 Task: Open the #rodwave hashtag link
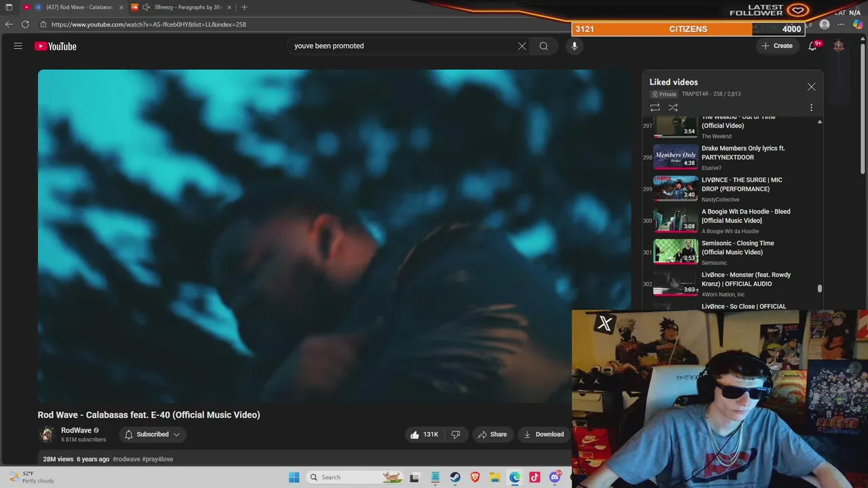[126, 459]
